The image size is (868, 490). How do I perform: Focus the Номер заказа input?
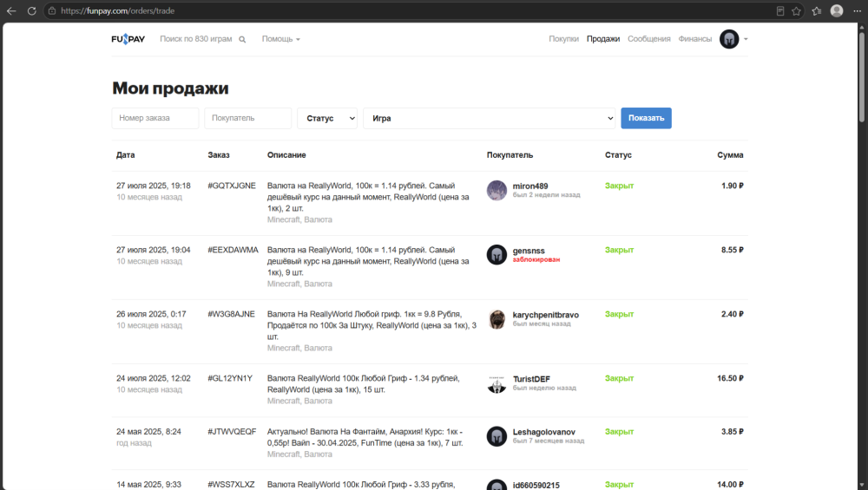coord(155,118)
